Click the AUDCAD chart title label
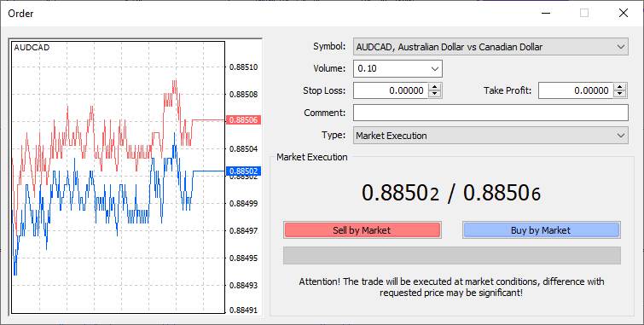Viewport: 644px width, 325px height. (x=32, y=48)
